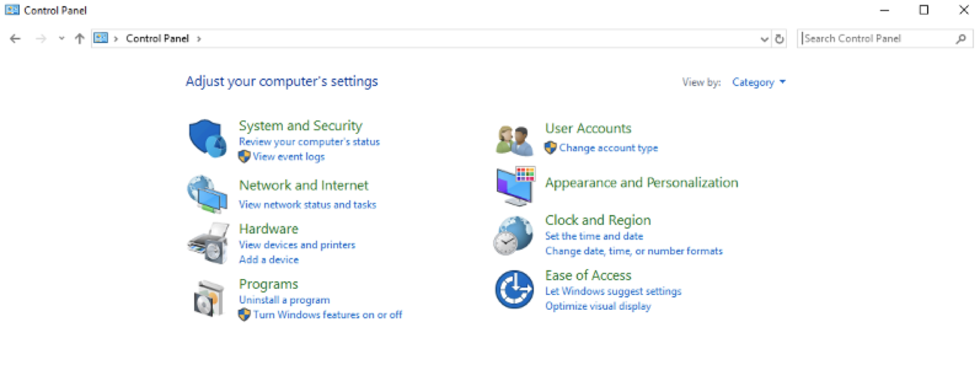Open View devices and printers link
Viewport: 980px width, 374px height.
[297, 245]
